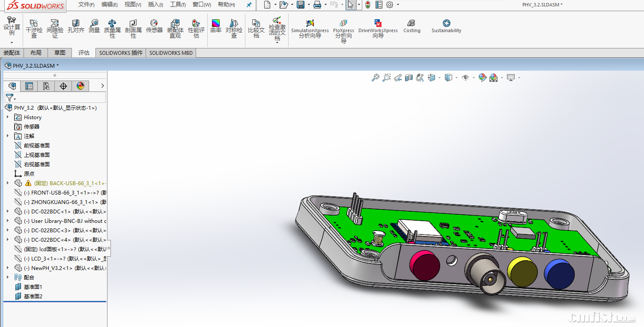Click the Sustainability button

pos(446,26)
